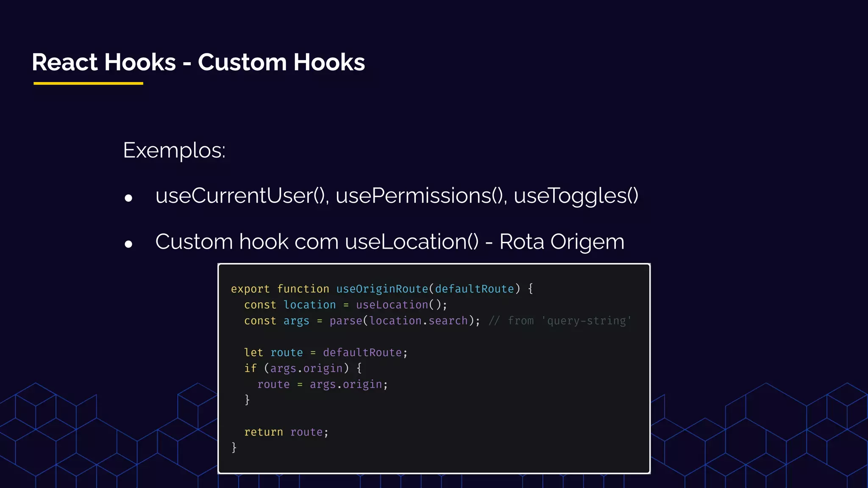Click the code line 'let route = defaultRoute;'
The image size is (868, 488).
tap(325, 353)
